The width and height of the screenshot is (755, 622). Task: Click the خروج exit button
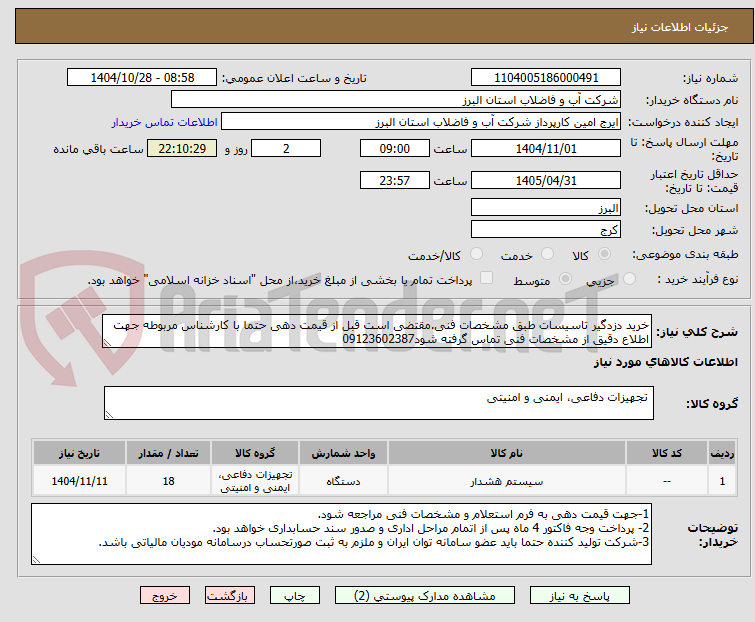pyautogui.click(x=165, y=596)
